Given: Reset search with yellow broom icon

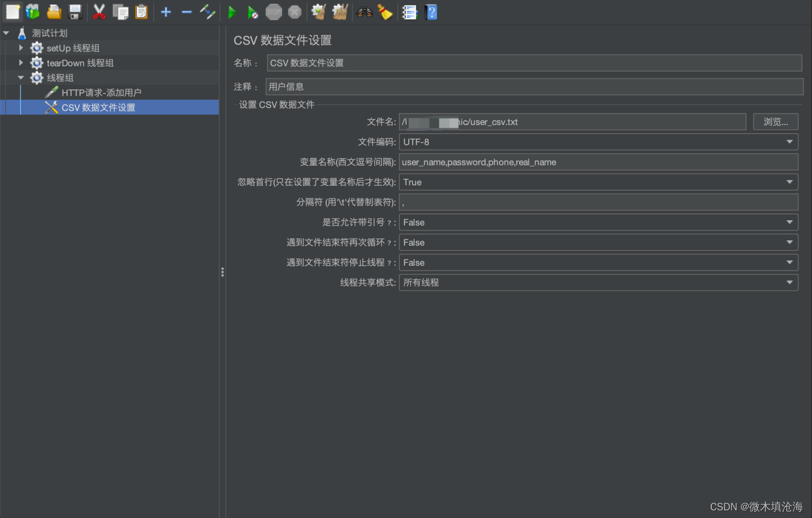Looking at the screenshot, I should click(x=385, y=12).
